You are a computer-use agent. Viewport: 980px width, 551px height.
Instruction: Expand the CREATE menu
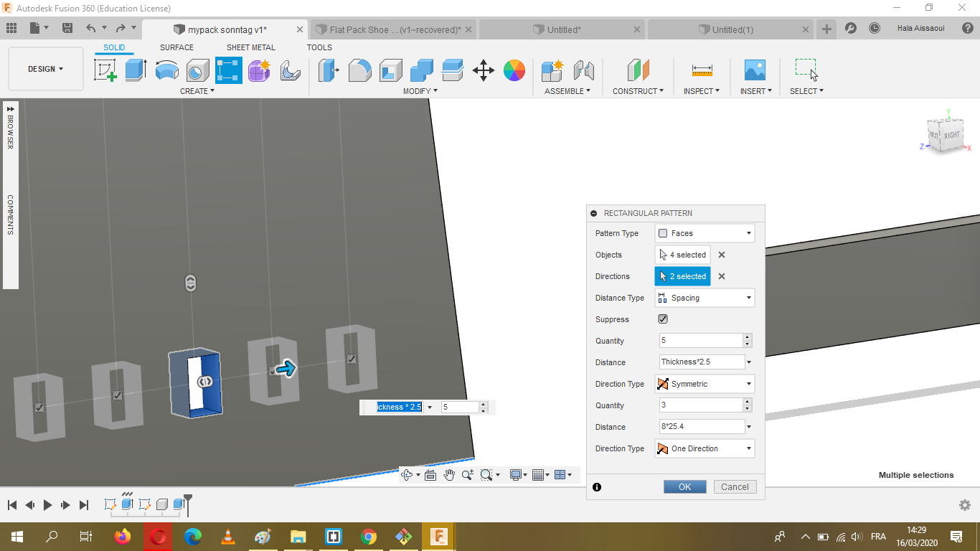(x=197, y=91)
